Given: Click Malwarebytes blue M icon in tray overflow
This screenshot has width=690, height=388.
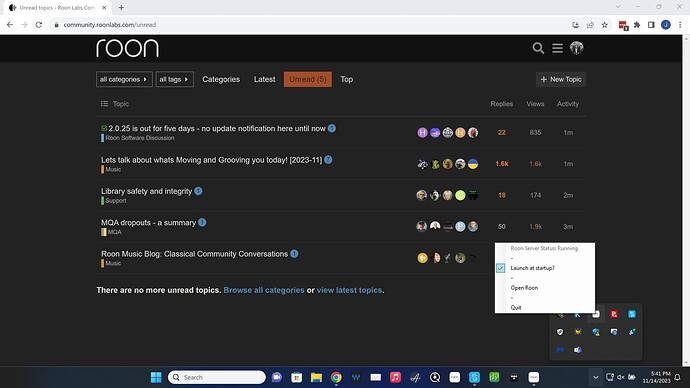Looking at the screenshot, I should pos(560,350).
